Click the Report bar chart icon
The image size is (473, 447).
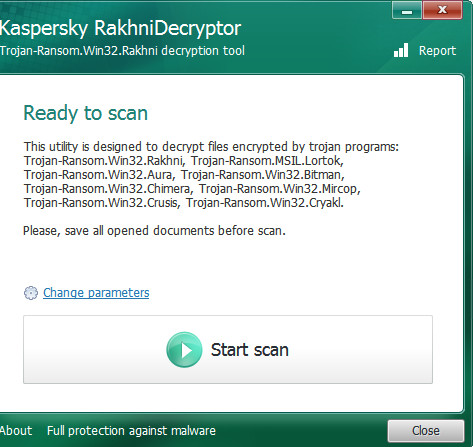401,50
